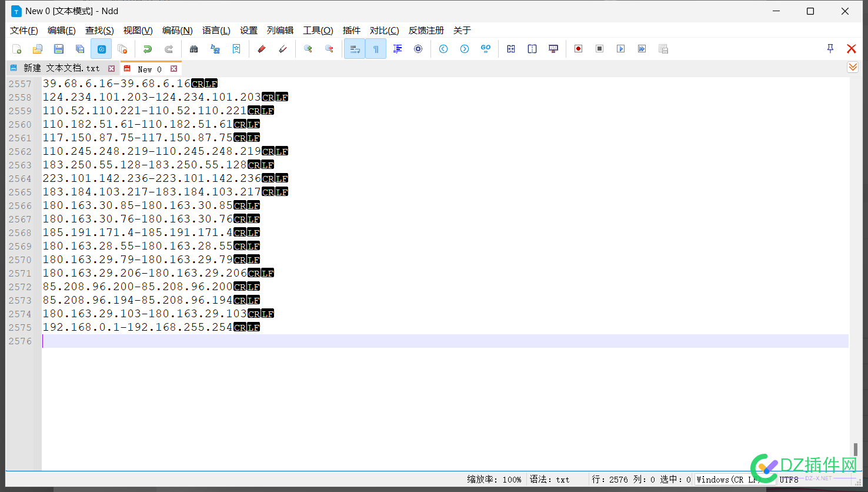The width and height of the screenshot is (868, 492).
Task: Click the circular target toolbar icon
Action: (418, 49)
